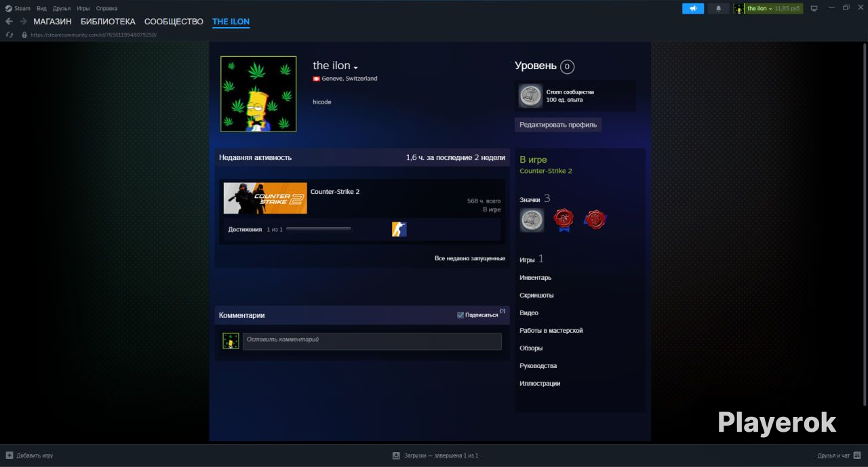Open Counter-Strike 2 game title link
The image size is (868, 467).
[335, 192]
